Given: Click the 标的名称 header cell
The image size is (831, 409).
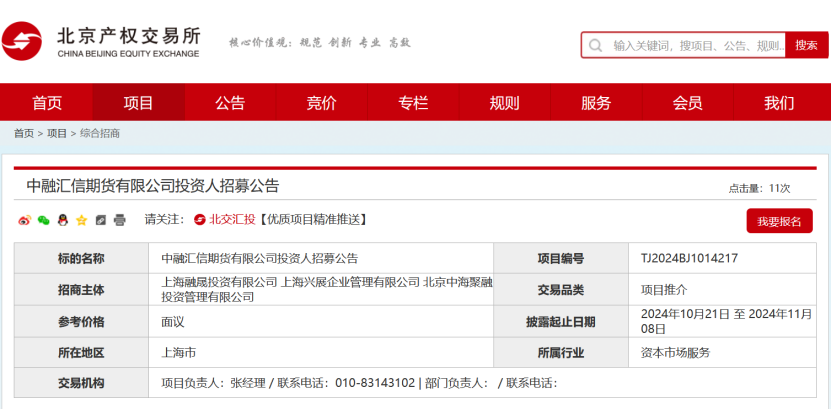Looking at the screenshot, I should point(81,259).
